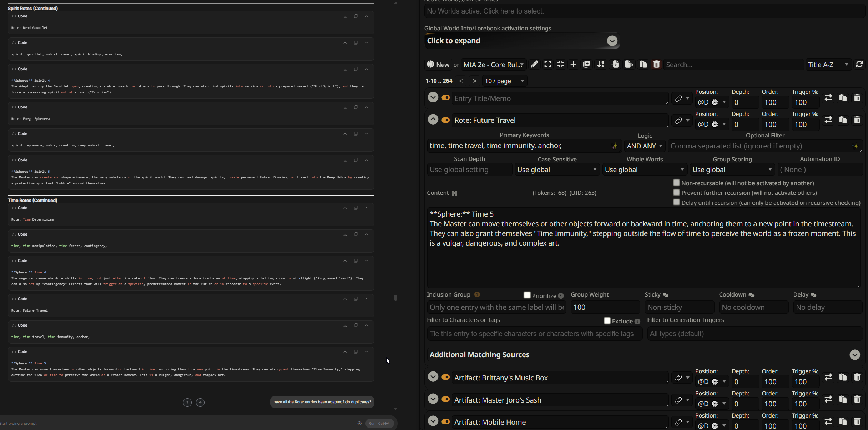868x430 pixels.
Task: Open the Filter to Generation Triggers field
Action: click(x=755, y=334)
